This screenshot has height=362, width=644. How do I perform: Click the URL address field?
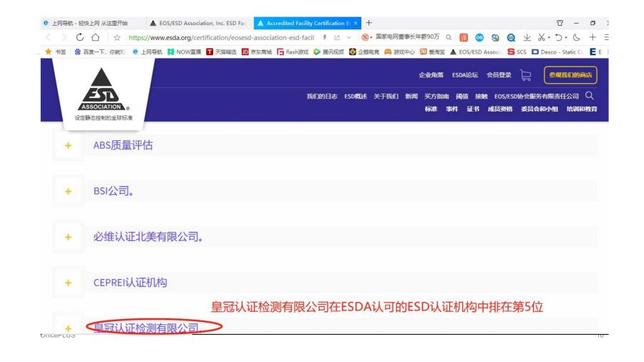[x=221, y=37]
